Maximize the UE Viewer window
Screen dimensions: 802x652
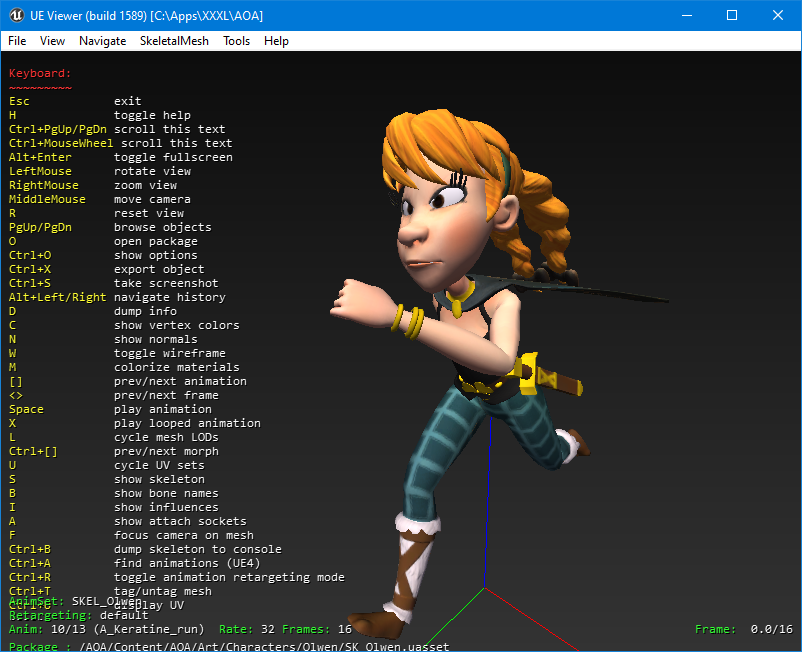pos(732,15)
